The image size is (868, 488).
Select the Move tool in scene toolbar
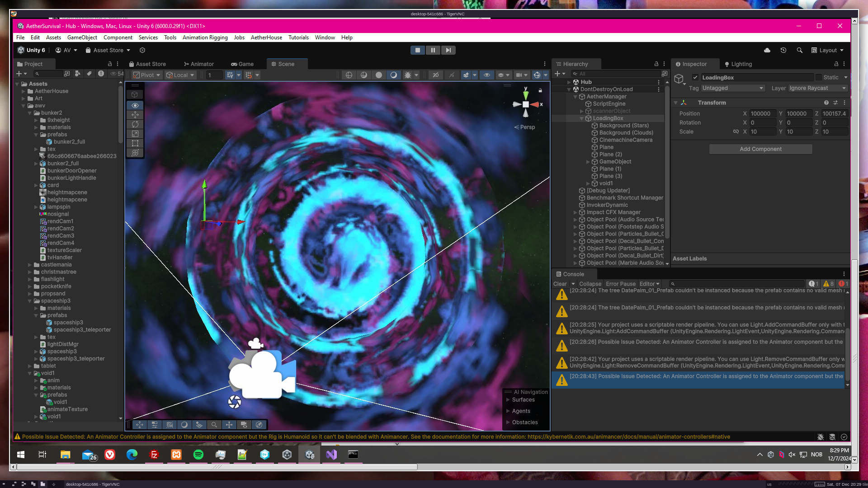[135, 115]
